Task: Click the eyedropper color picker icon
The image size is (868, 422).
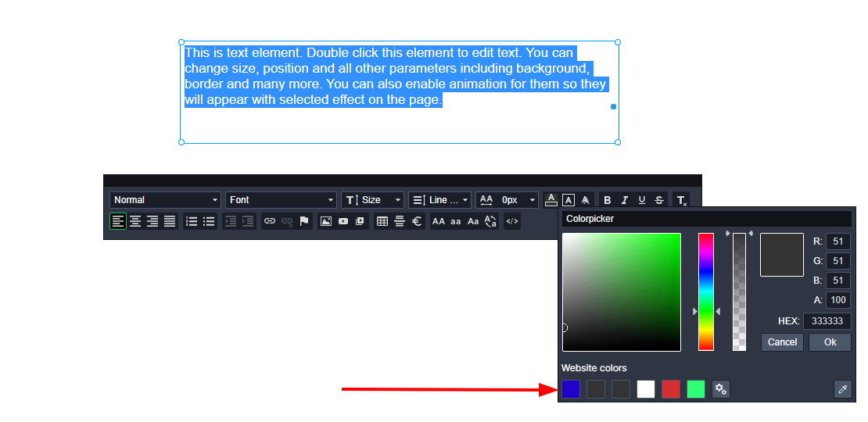Action: tap(842, 389)
